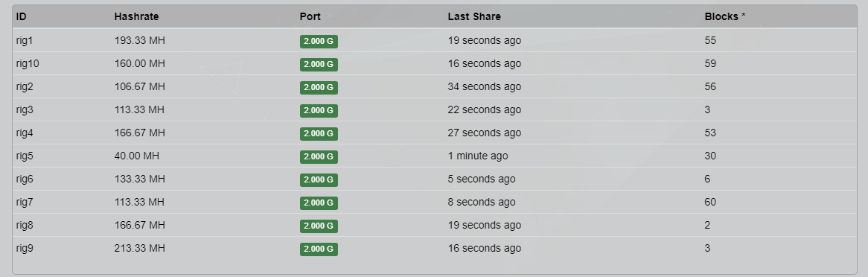The image size is (868, 277).
Task: Click the 2.000 G badge for rig10
Action: click(x=319, y=65)
